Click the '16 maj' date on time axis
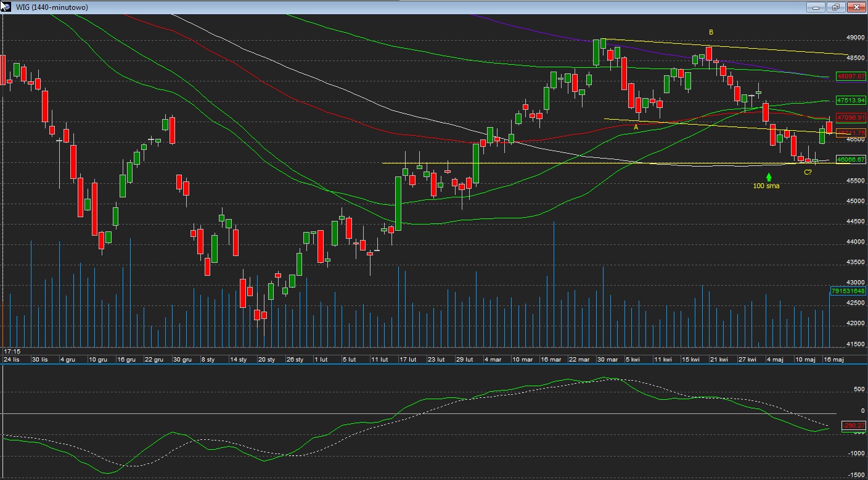868x480 pixels. (834, 359)
